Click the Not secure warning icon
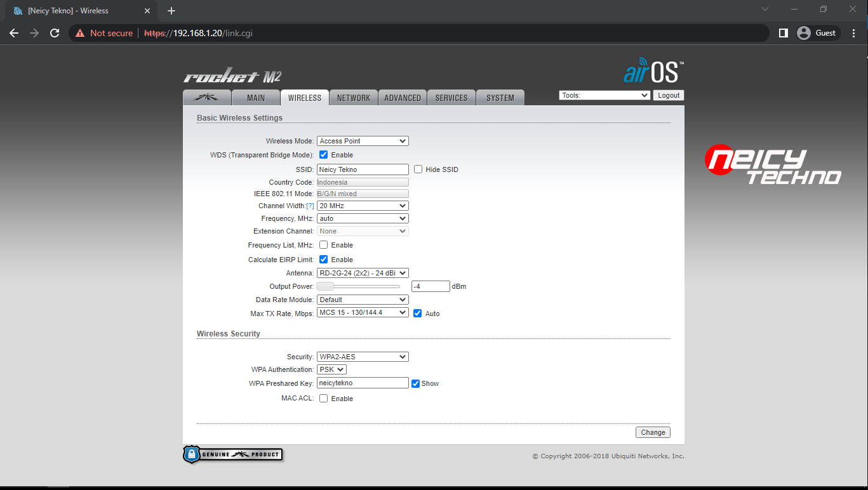The height and width of the screenshot is (490, 868). click(x=80, y=33)
